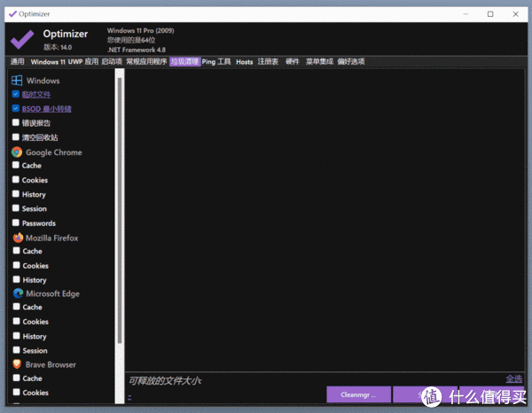Click the small Optimizer title bar icon
532x413 pixels.
coord(12,14)
